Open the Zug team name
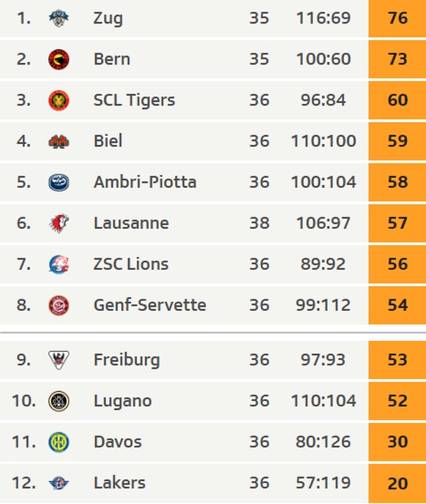This screenshot has height=504, width=426. click(108, 18)
